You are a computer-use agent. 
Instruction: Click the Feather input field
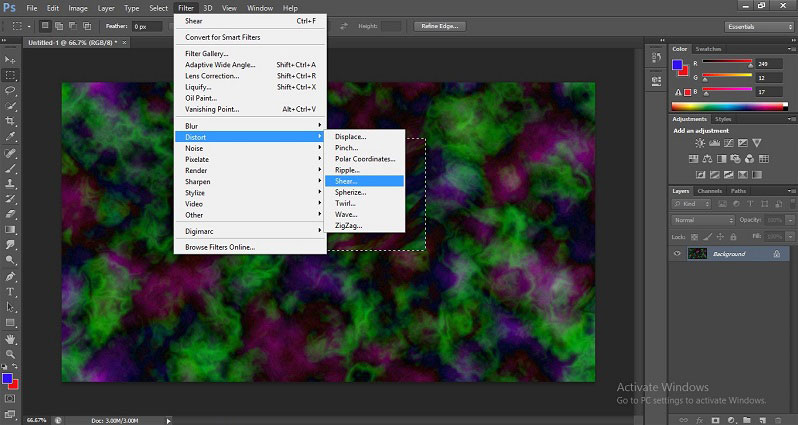[x=146, y=26]
